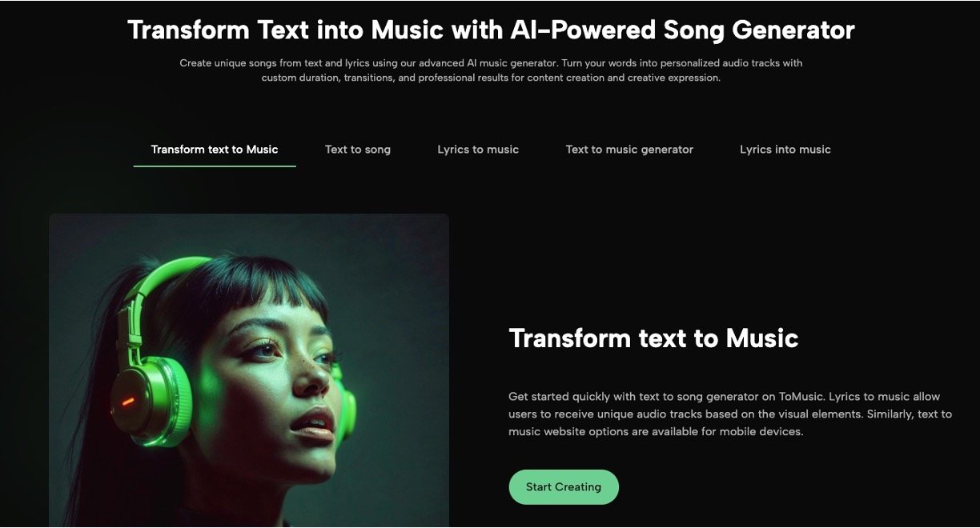The width and height of the screenshot is (980, 528).
Task: Click the green Start Creating button
Action: (x=564, y=486)
